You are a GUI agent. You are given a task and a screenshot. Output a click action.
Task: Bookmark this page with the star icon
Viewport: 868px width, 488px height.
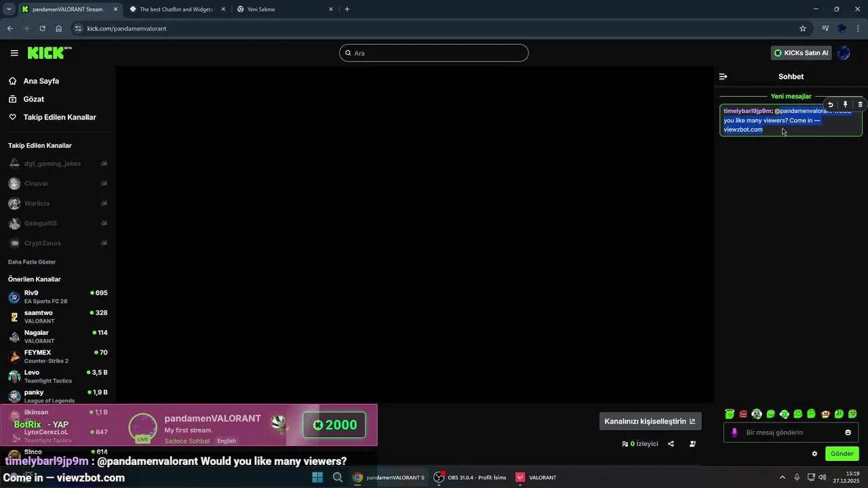tap(803, 28)
